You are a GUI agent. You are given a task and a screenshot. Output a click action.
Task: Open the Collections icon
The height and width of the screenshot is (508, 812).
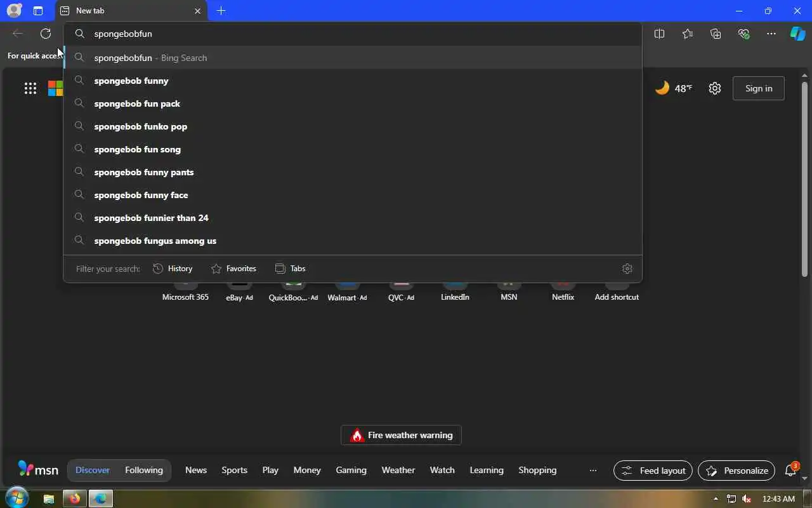click(716, 34)
